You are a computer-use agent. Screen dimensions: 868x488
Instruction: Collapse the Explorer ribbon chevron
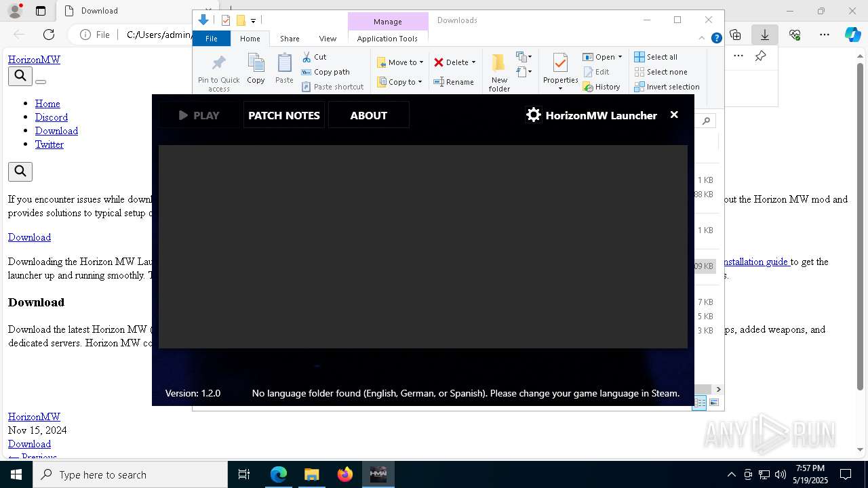click(702, 38)
